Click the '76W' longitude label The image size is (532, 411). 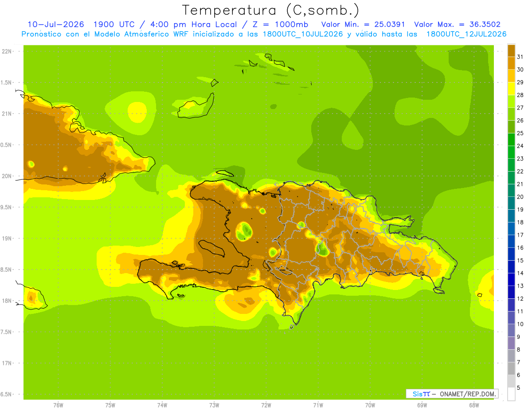(x=58, y=405)
